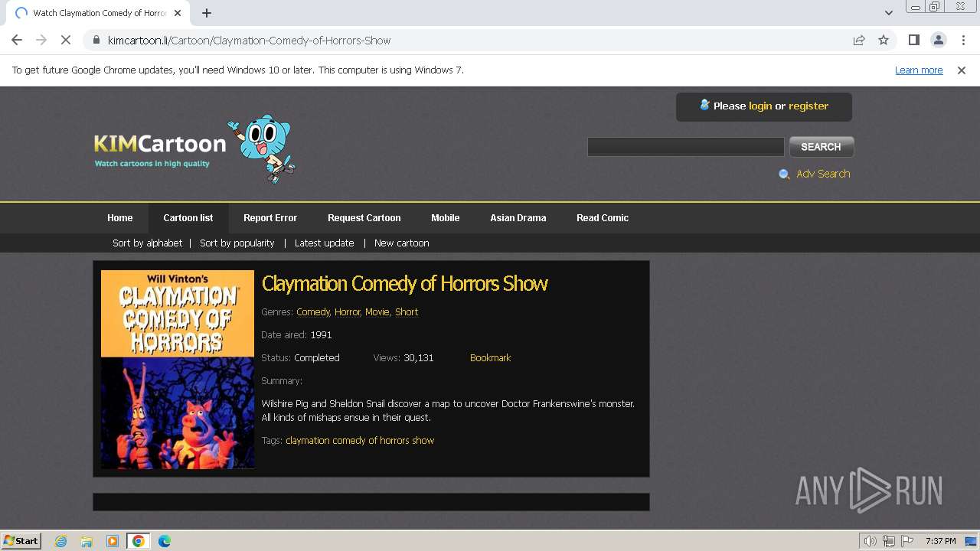Open the Cartoon list menu
Screen dimensions: 980x551
point(188,218)
